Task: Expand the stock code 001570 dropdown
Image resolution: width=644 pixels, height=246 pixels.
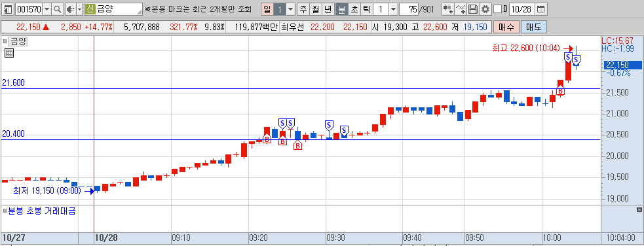Action: (x=47, y=9)
